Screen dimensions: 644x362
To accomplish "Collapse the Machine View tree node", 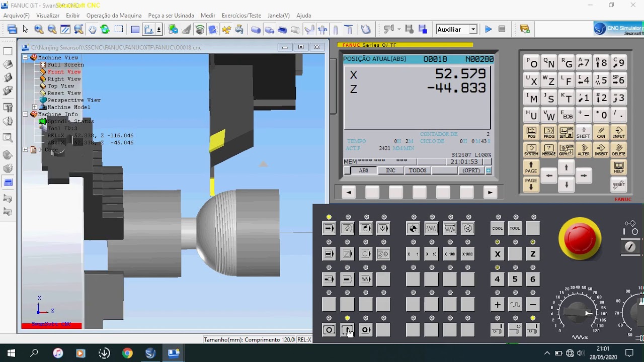I will [26, 58].
